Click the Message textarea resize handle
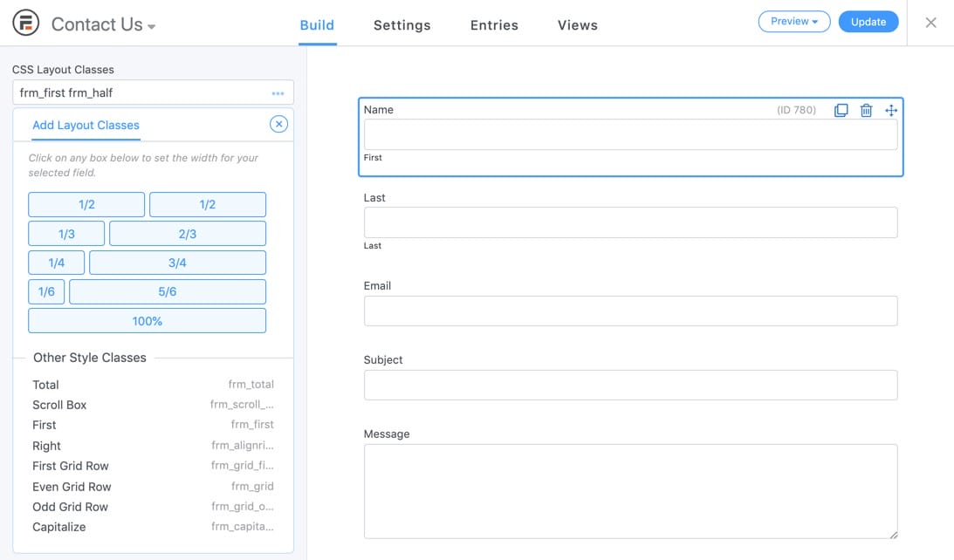Image resolution: width=954 pixels, height=560 pixels. click(892, 534)
